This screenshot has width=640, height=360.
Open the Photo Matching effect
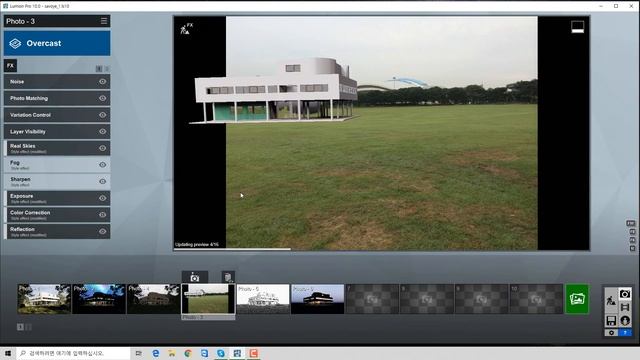[57, 98]
